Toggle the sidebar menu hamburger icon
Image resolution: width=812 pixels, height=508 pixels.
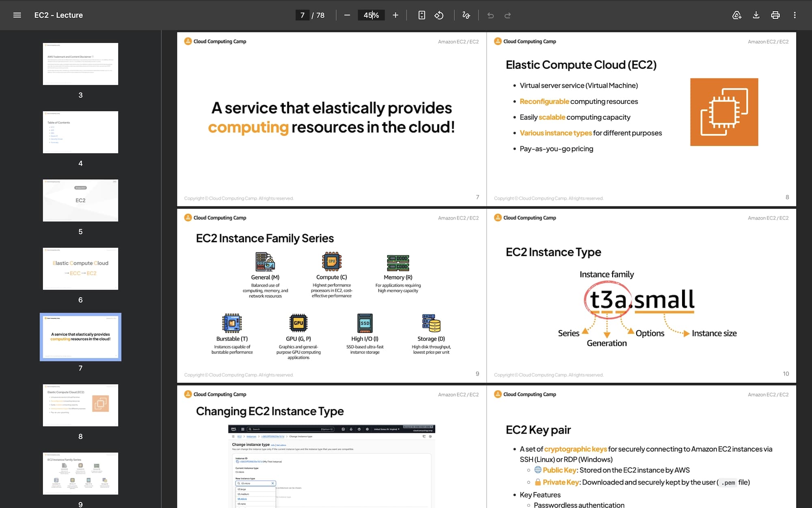tap(17, 15)
